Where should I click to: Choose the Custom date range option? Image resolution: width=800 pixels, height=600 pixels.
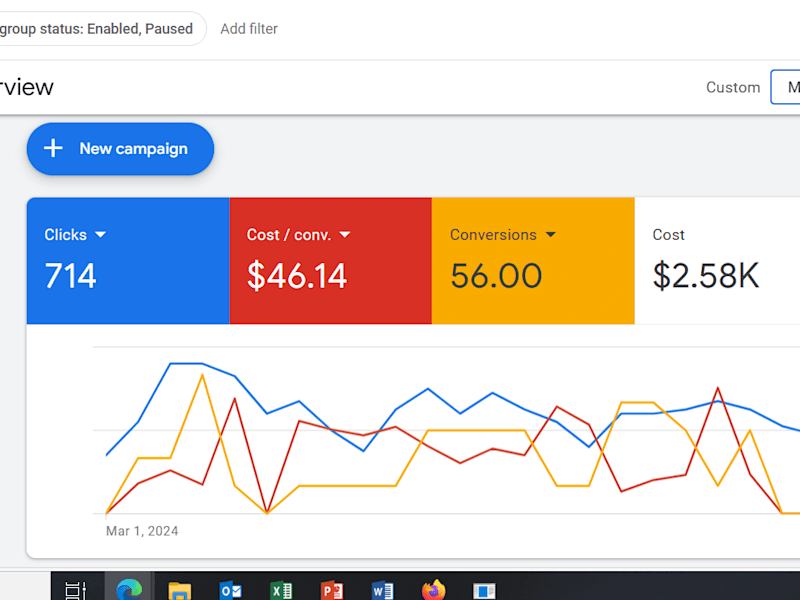point(733,87)
